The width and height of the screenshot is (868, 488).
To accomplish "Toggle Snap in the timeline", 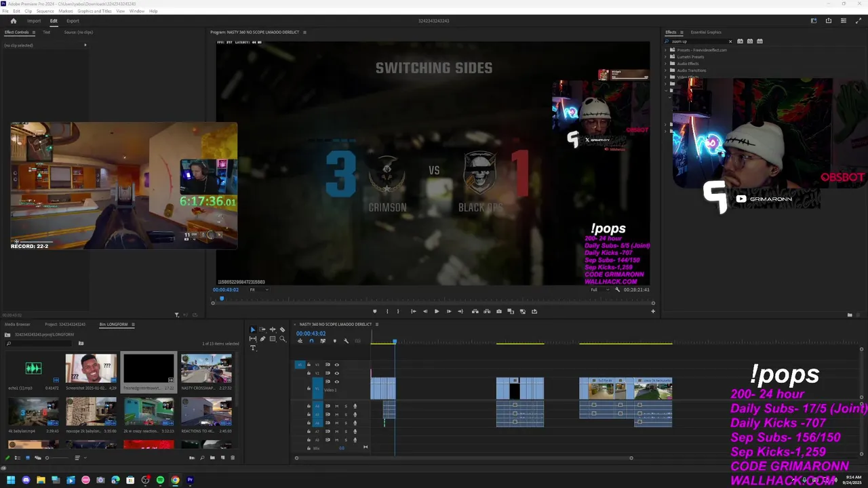I will click(x=311, y=341).
